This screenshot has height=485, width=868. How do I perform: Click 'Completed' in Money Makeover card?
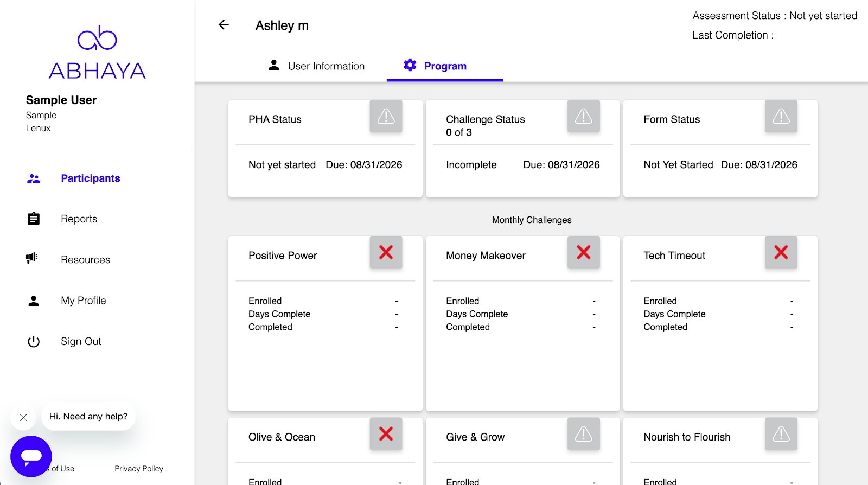[468, 327]
